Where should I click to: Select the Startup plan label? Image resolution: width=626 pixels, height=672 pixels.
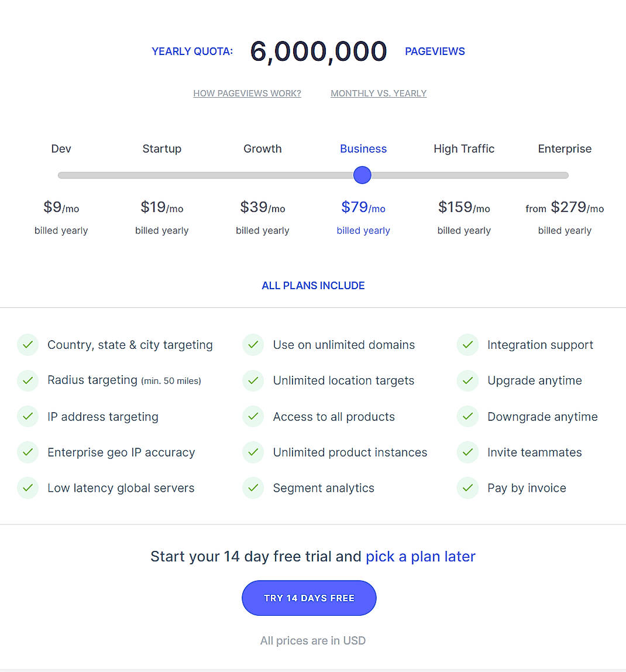pyautogui.click(x=161, y=149)
